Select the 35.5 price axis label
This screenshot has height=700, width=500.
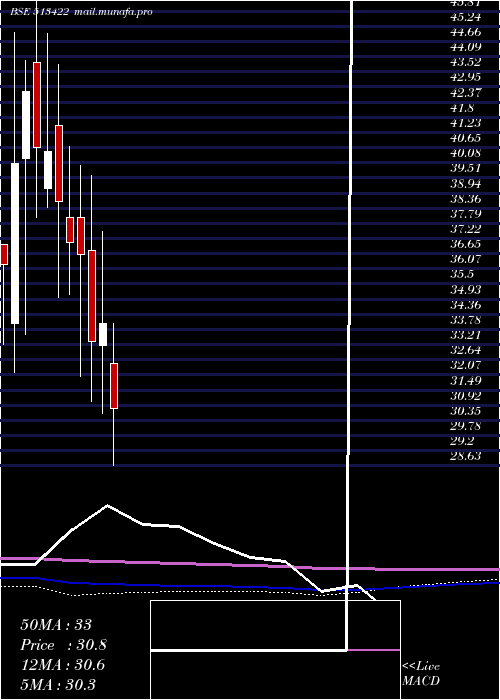coord(463,275)
